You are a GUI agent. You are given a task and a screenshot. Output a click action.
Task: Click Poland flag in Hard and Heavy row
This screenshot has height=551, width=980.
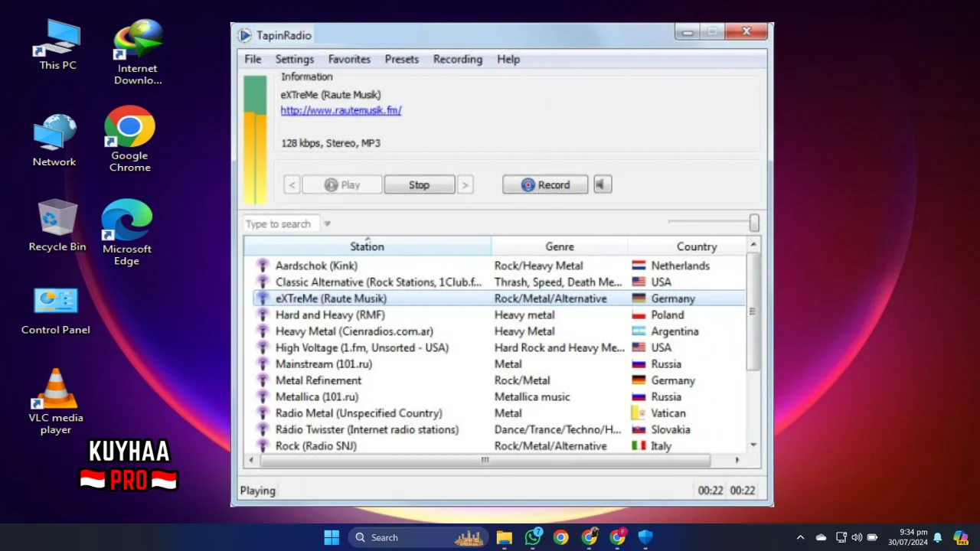point(639,315)
